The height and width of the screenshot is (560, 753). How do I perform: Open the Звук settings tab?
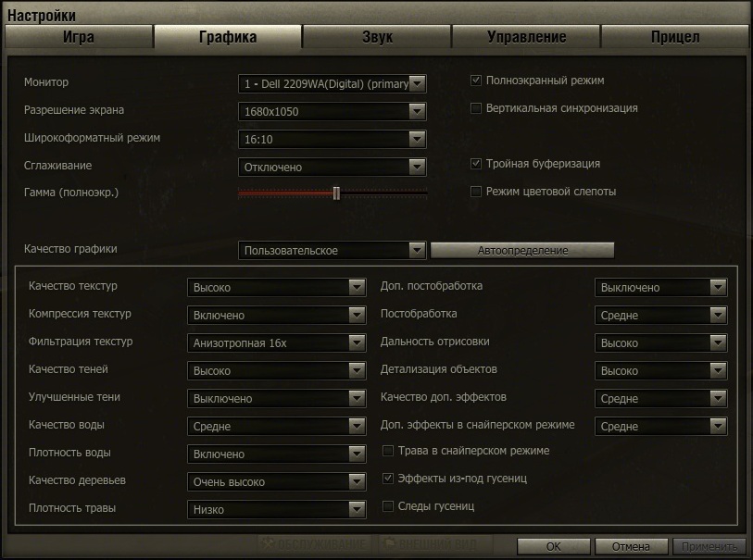tap(377, 37)
